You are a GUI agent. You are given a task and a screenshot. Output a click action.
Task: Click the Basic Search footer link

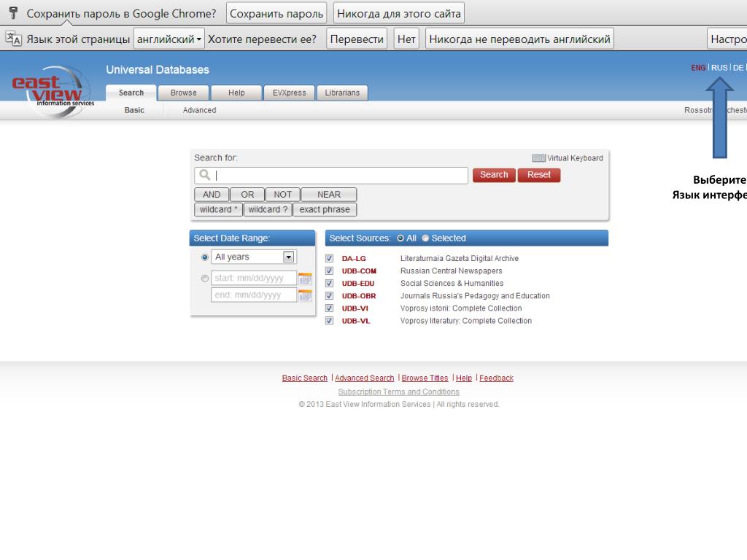[x=304, y=378]
